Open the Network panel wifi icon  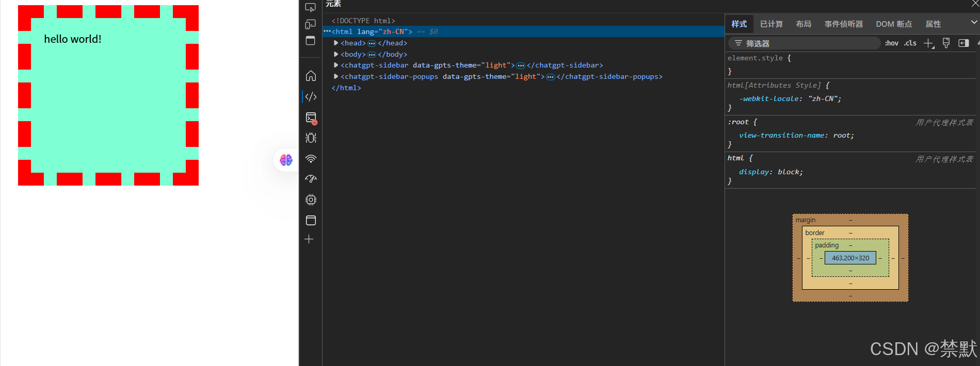click(x=311, y=158)
